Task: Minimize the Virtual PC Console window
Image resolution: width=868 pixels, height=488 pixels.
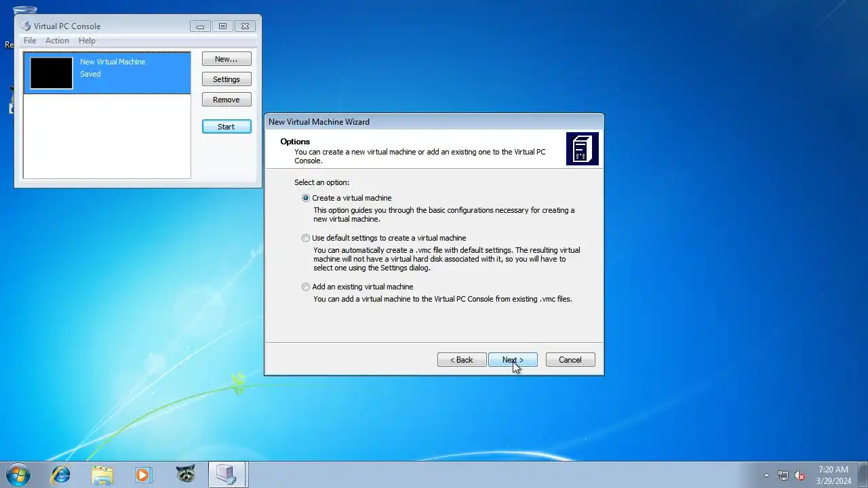Action: (x=200, y=26)
